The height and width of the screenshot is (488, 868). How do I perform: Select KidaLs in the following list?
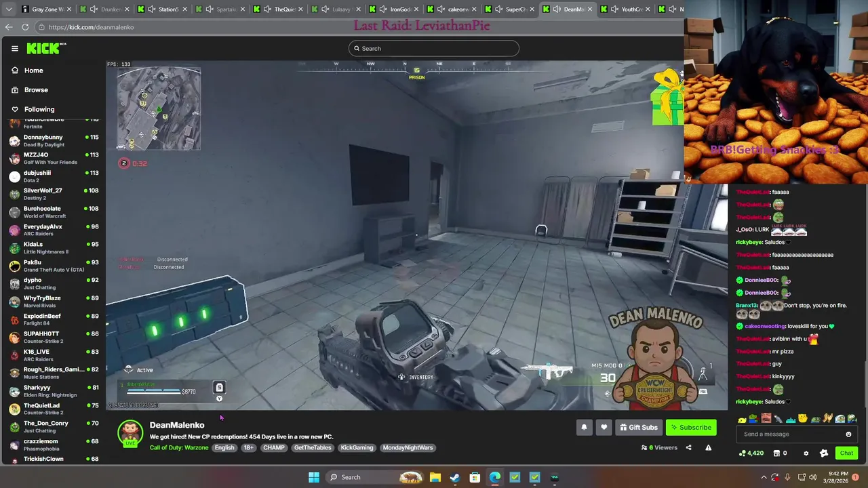pyautogui.click(x=53, y=247)
